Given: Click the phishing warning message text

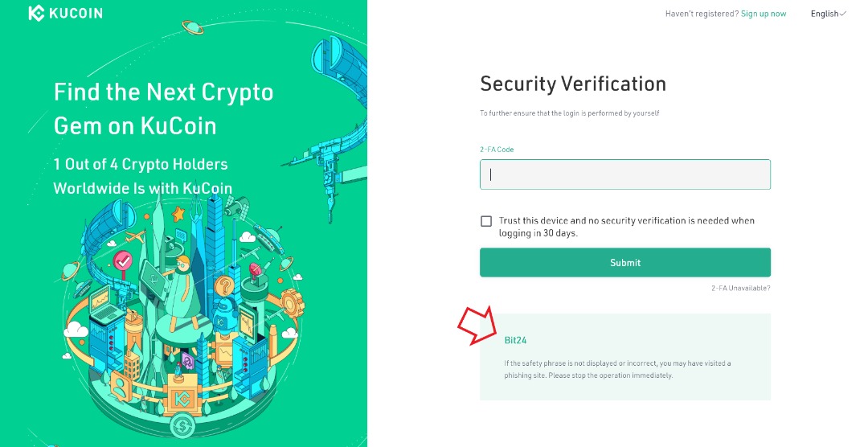Looking at the screenshot, I should (x=617, y=369).
